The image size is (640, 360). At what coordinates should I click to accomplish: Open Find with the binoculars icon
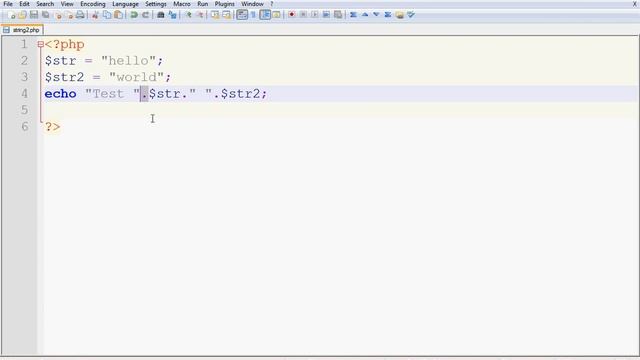coord(160,15)
